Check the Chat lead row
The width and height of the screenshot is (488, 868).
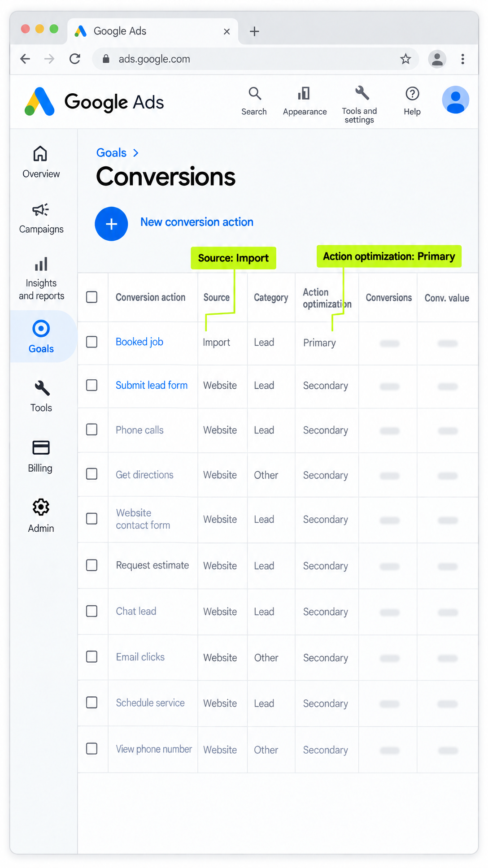click(x=92, y=611)
